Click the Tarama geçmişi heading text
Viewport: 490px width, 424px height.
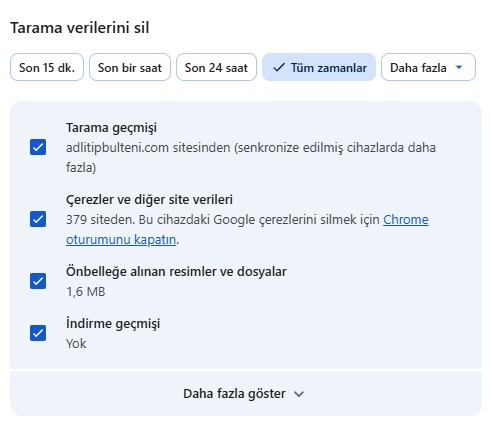[111, 128]
